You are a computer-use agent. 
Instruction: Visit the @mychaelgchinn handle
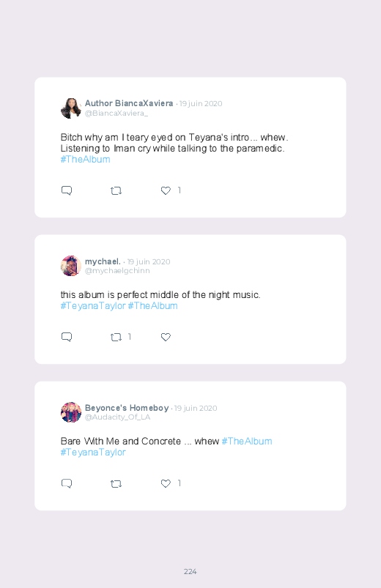click(117, 271)
